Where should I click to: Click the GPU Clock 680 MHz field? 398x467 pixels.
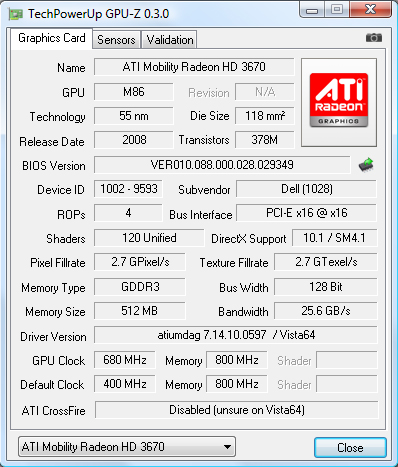click(125, 360)
